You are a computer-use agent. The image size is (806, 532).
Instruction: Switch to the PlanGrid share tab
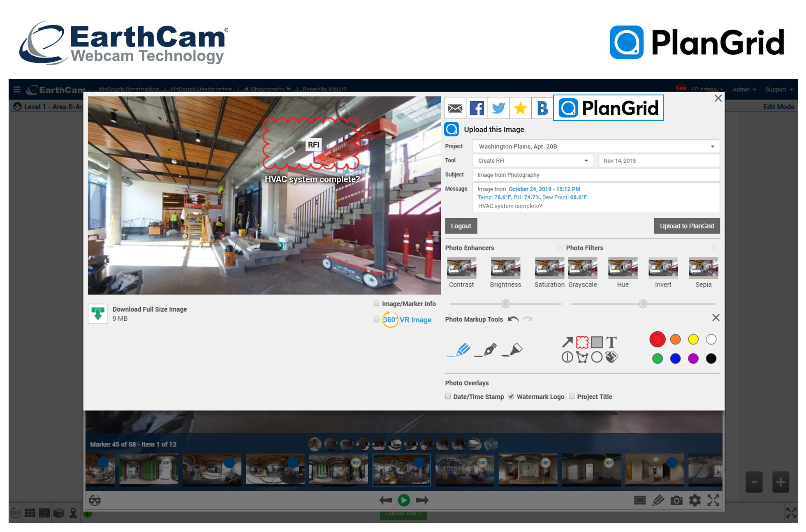609,108
